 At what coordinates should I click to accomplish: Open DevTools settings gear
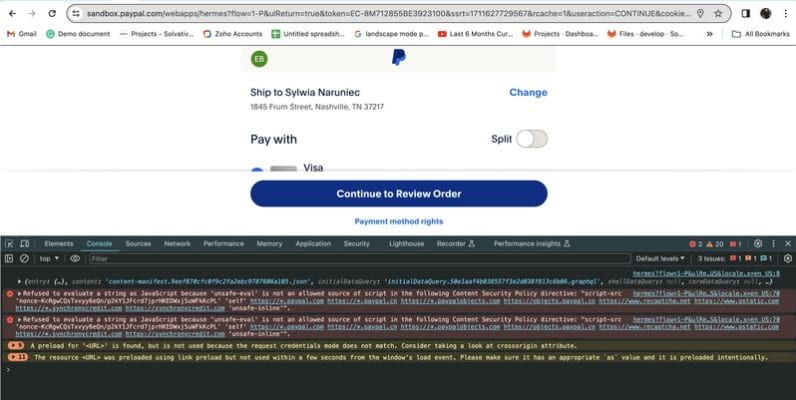[758, 244]
